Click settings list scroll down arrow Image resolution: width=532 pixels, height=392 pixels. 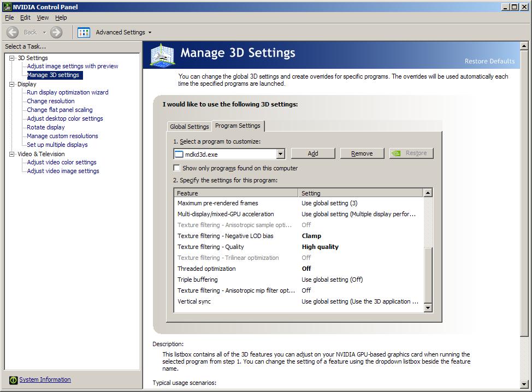click(428, 308)
